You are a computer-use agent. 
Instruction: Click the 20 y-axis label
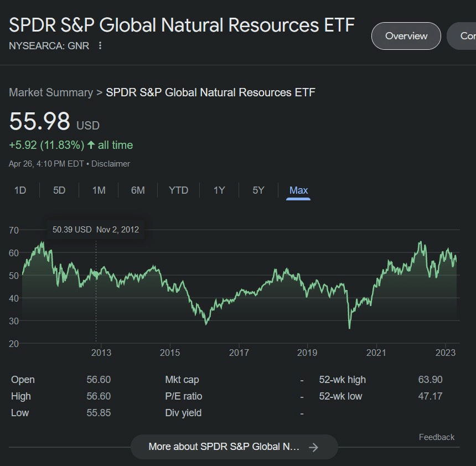coord(14,344)
